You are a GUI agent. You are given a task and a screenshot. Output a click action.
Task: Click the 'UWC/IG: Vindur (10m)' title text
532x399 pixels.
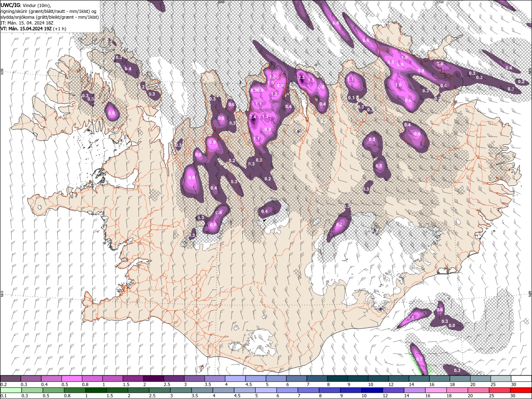click(x=26, y=5)
